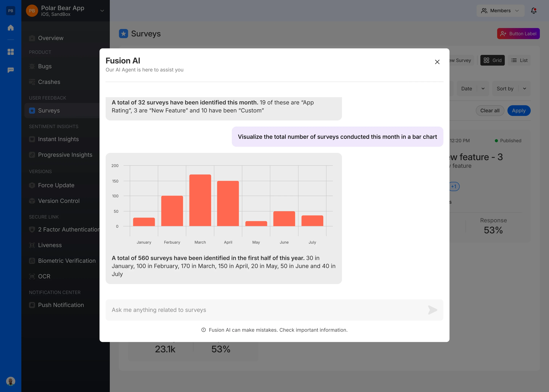Click the PB workspace logo at top left
This screenshot has width=549, height=392.
(x=11, y=11)
